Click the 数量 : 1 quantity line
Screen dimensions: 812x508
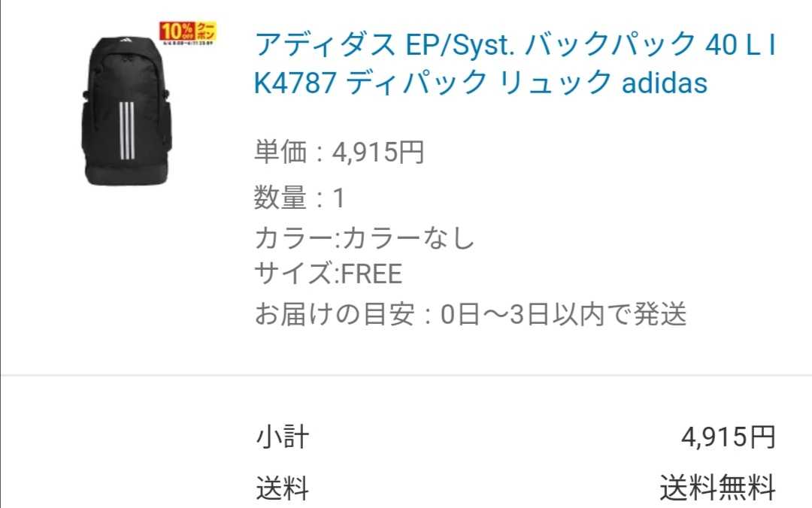(x=299, y=198)
